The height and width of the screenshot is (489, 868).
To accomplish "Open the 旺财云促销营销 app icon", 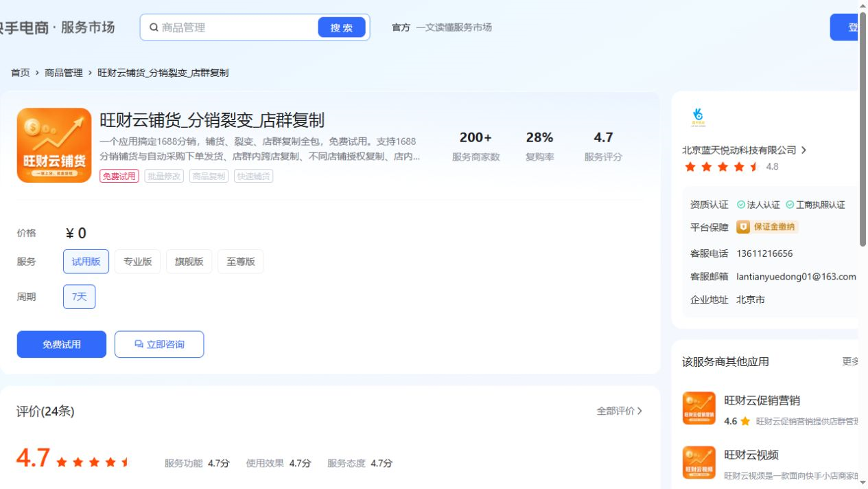I will click(x=699, y=408).
